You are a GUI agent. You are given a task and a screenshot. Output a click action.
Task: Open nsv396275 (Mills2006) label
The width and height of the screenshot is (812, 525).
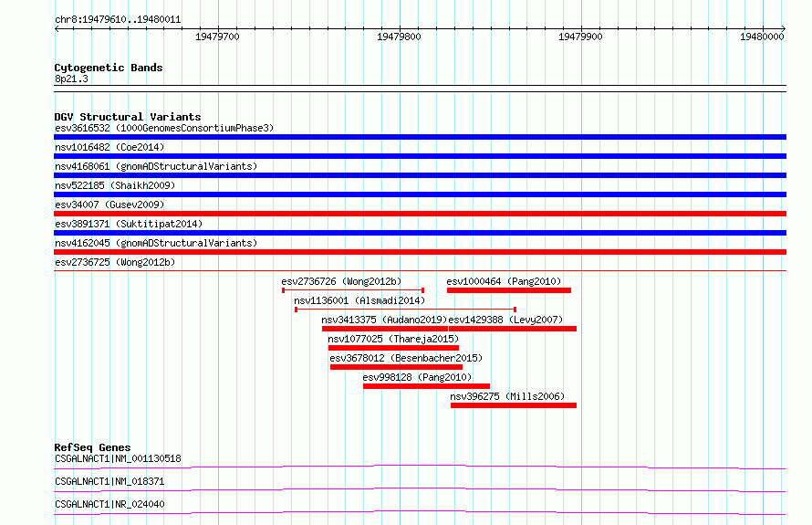[x=507, y=396]
